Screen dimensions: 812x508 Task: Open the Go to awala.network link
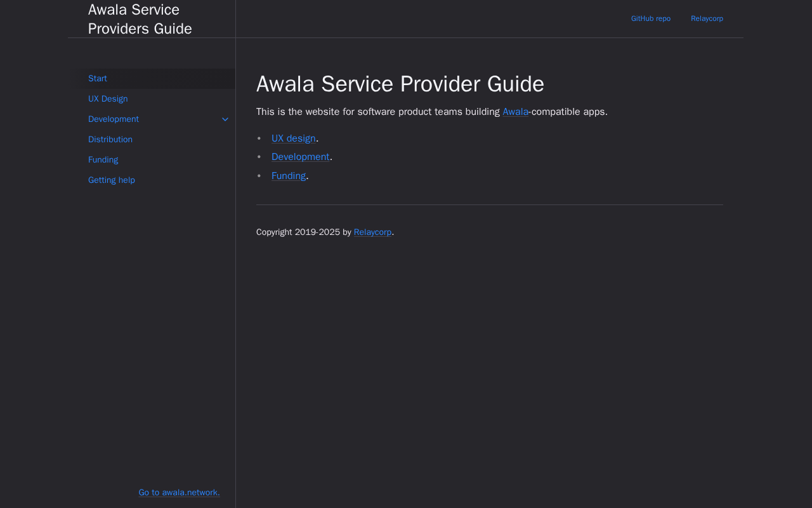click(x=179, y=493)
